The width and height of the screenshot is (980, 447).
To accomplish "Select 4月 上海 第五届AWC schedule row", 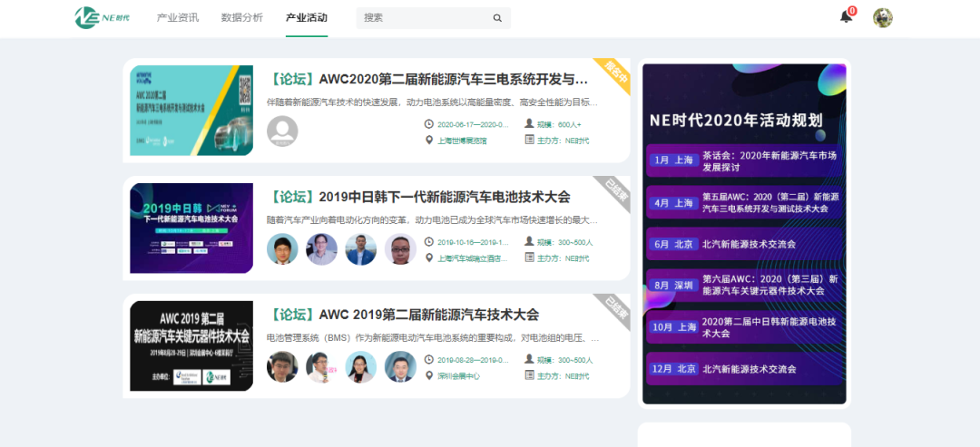I will pos(744,202).
